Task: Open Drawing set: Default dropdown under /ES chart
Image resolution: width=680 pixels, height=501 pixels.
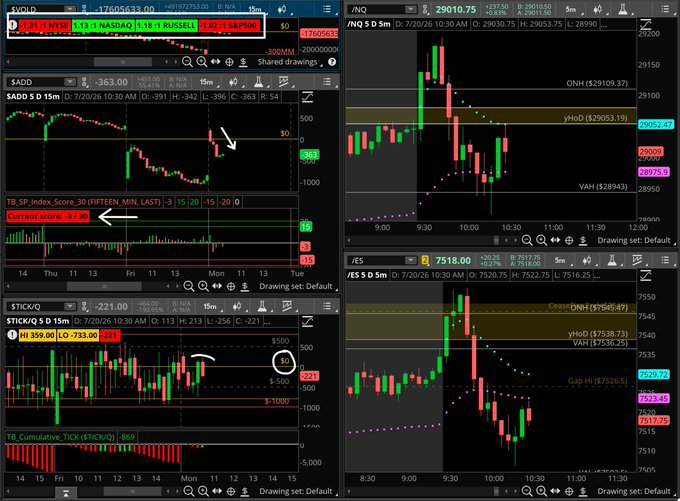Action: (x=636, y=491)
